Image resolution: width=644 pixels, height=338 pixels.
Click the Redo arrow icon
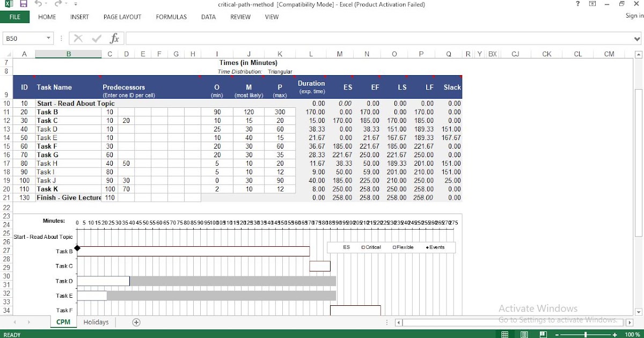point(57,4)
